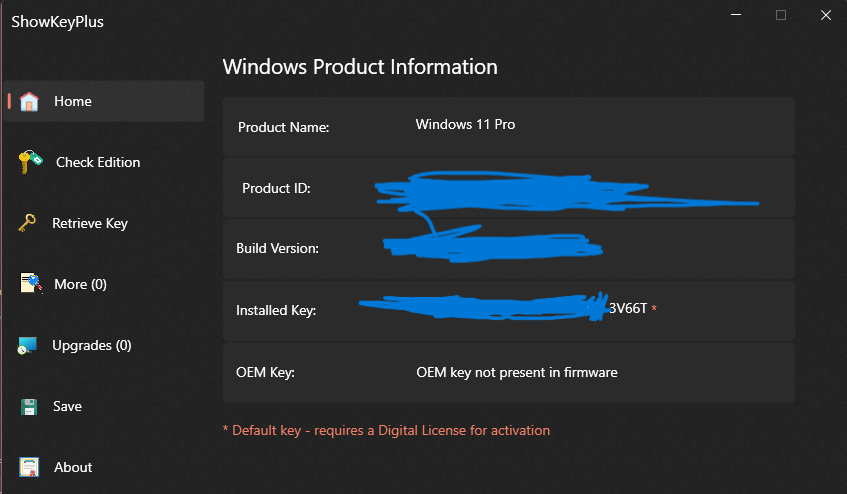Click the golden Retrieve Key icon
Image resolution: width=847 pixels, height=494 pixels.
click(27, 223)
